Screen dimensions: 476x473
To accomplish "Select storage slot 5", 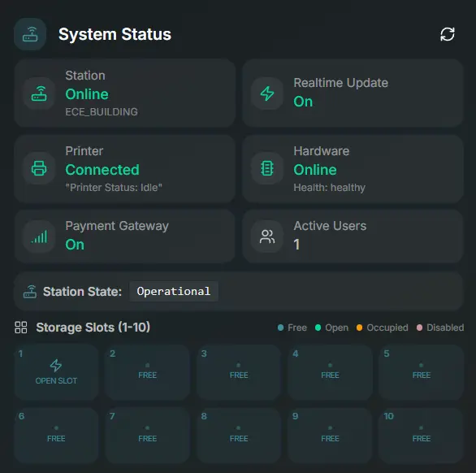I will (422, 372).
